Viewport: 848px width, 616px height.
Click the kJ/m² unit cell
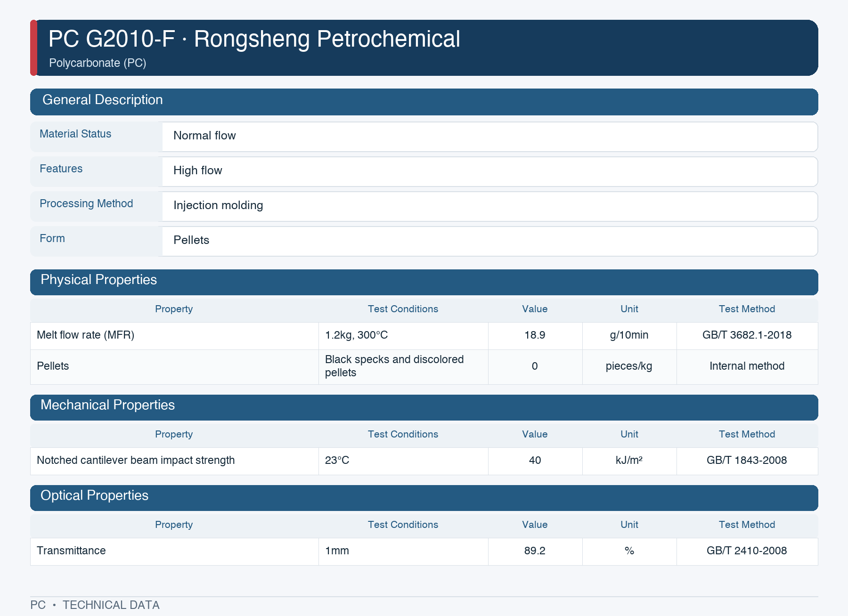tap(629, 461)
